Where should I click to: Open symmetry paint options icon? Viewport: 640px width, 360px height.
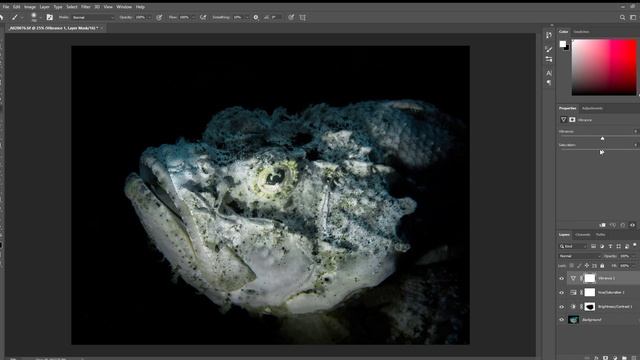click(302, 18)
